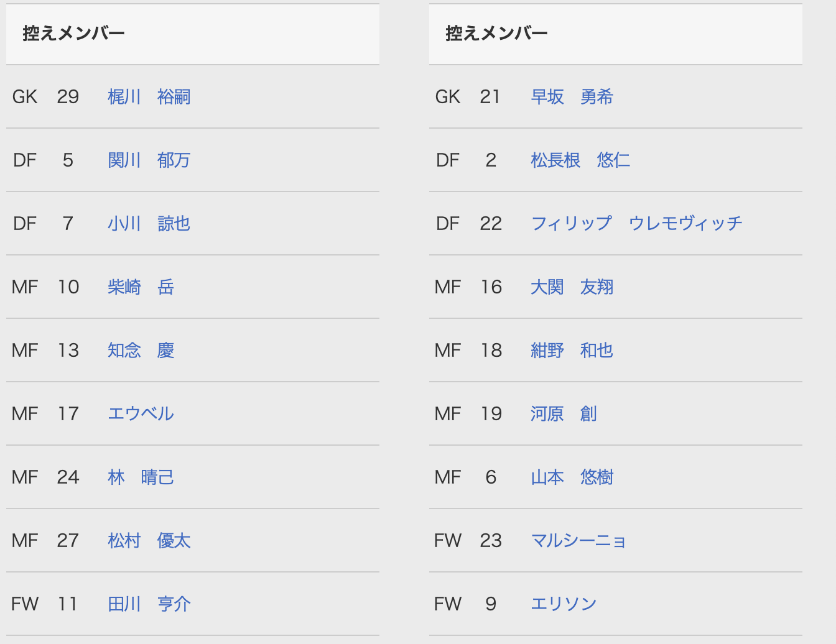The image size is (836, 644).
Task: Open player link 梶川 裕嗣
Action: pyautogui.click(x=149, y=97)
